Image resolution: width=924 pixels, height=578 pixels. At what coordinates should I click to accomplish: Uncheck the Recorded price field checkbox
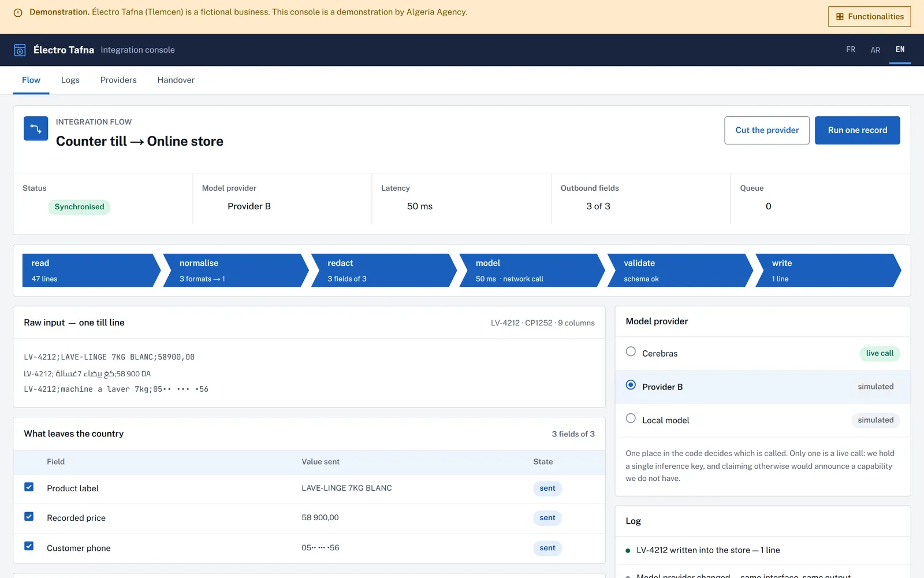point(29,517)
